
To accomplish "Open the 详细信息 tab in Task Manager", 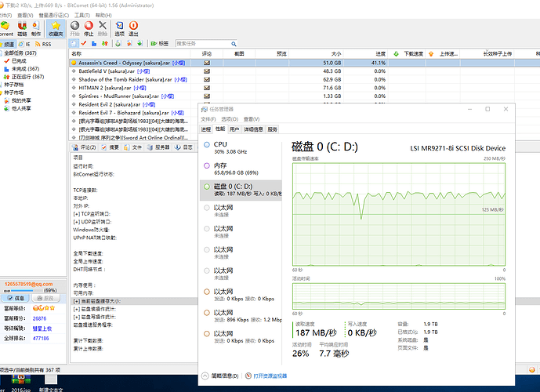I will [x=252, y=129].
